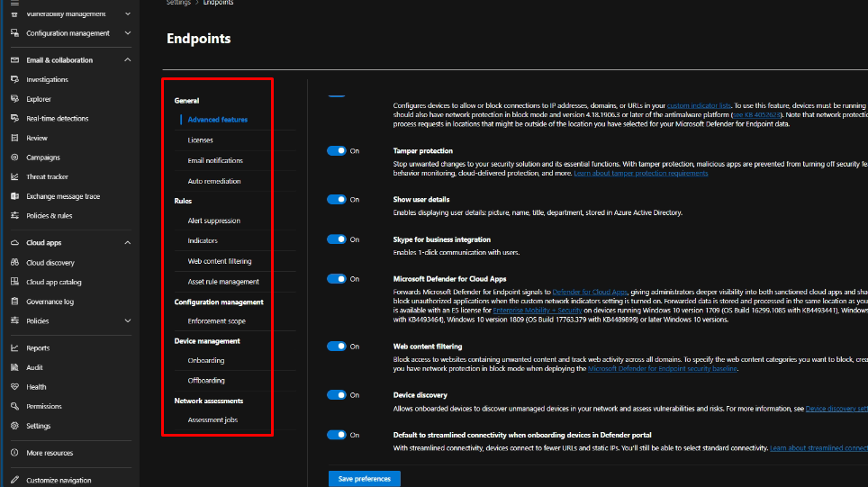Open Enterprise Mobility + Security link

pos(537,311)
